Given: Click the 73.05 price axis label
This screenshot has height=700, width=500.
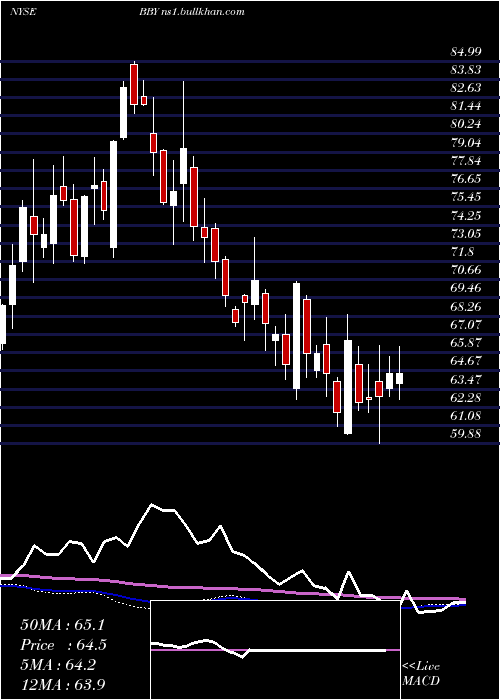Looking at the screenshot, I should [x=466, y=233].
